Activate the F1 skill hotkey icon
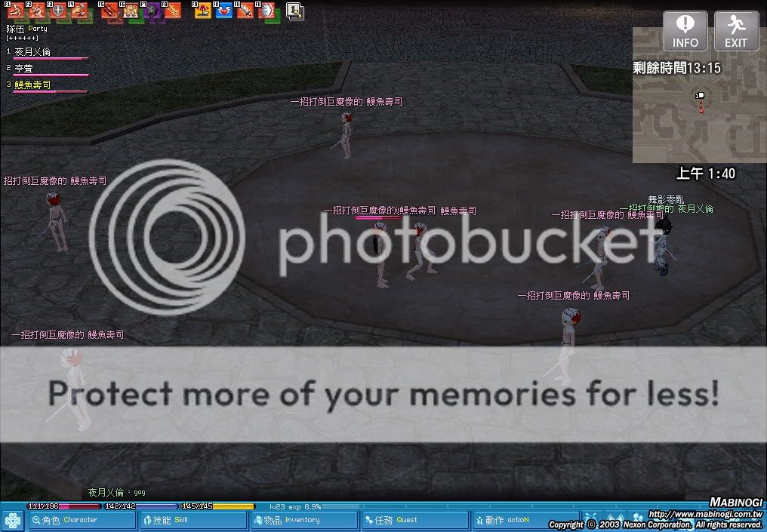767x532 pixels. [15, 11]
